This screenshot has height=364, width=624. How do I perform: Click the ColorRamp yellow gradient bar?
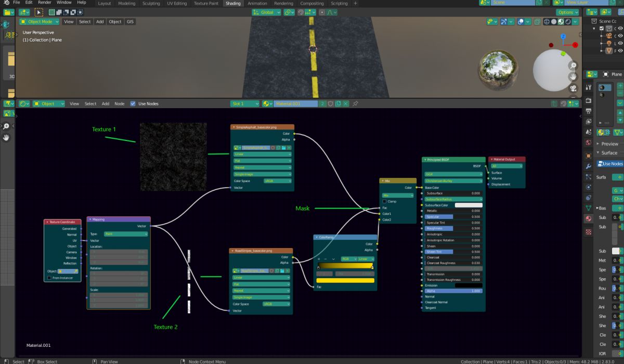click(345, 265)
